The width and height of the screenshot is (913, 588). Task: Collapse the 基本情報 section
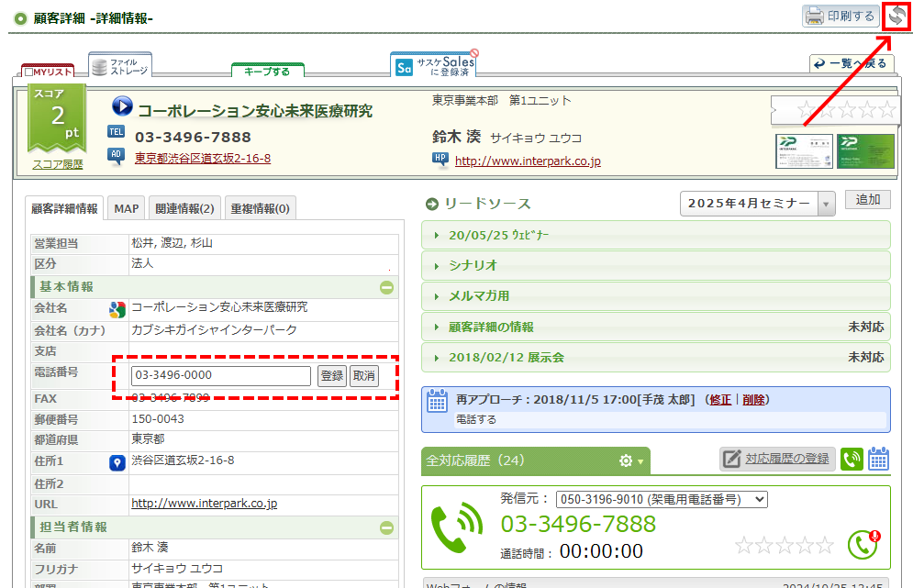point(387,287)
